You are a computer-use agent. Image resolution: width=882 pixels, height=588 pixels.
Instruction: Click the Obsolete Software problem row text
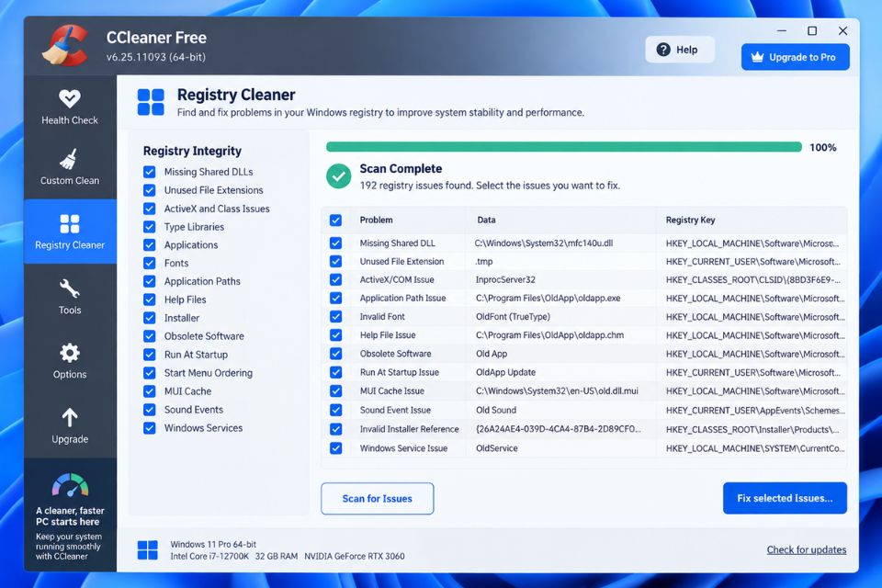point(395,354)
